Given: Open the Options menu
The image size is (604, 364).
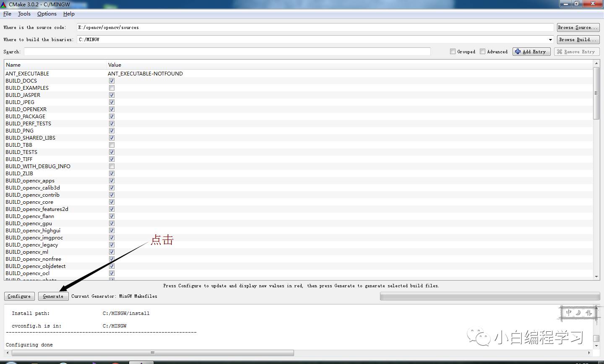Looking at the screenshot, I should 47,14.
